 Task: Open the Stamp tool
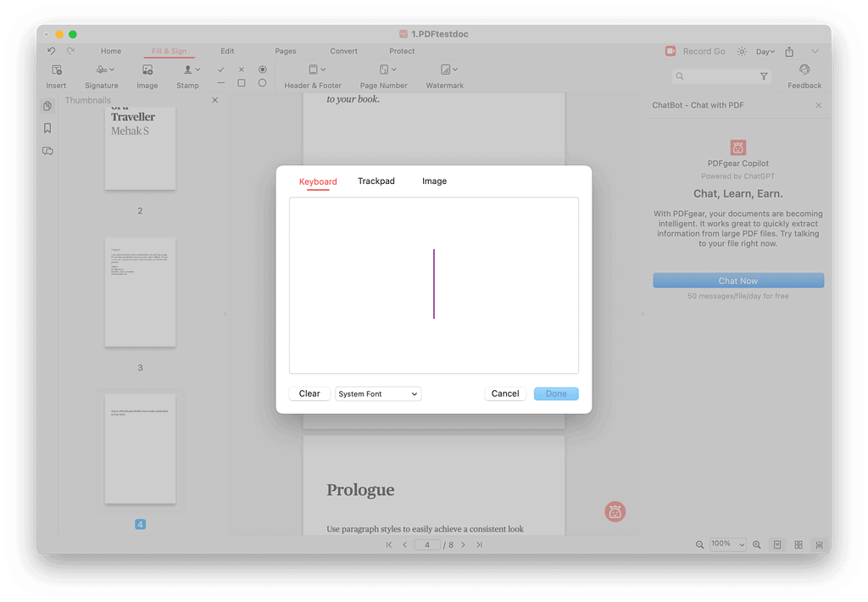tap(188, 70)
